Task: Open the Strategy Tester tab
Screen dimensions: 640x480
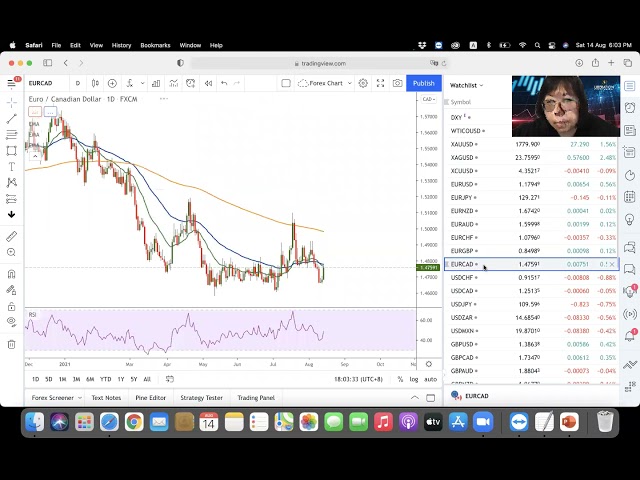Action: [x=201, y=398]
